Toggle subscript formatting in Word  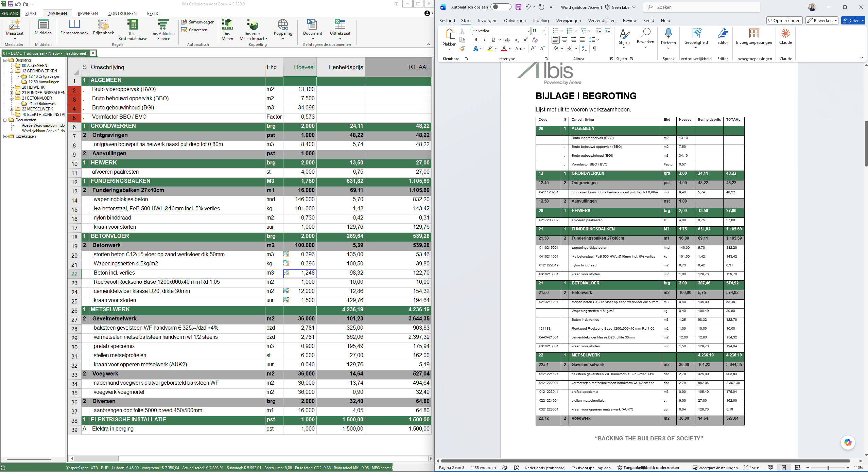[x=517, y=40]
